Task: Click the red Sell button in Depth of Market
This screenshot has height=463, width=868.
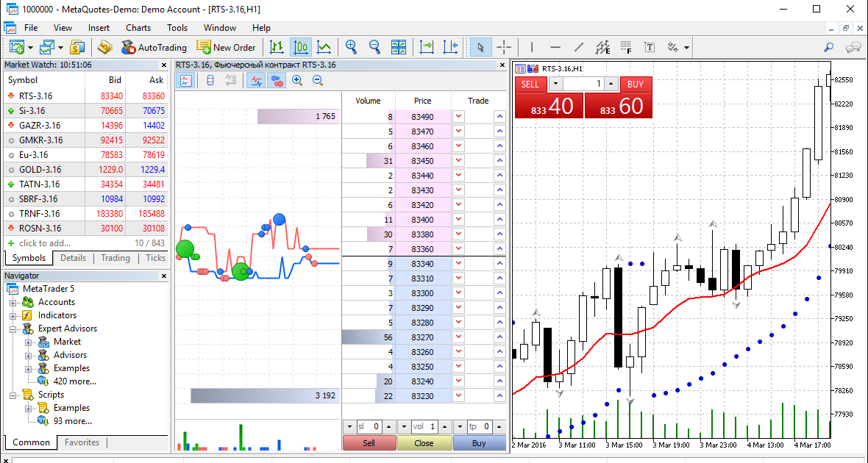Action: click(x=369, y=443)
